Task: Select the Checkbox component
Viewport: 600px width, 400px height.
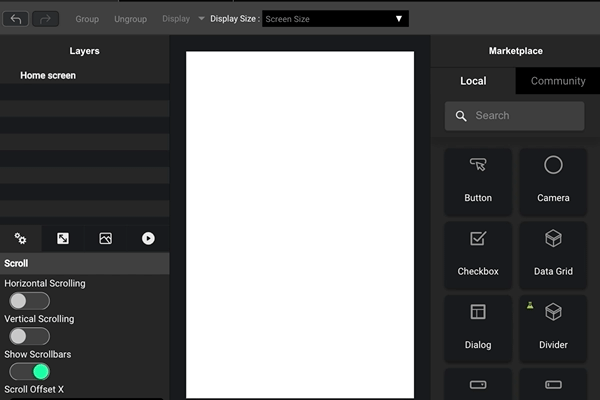Action: 478,255
